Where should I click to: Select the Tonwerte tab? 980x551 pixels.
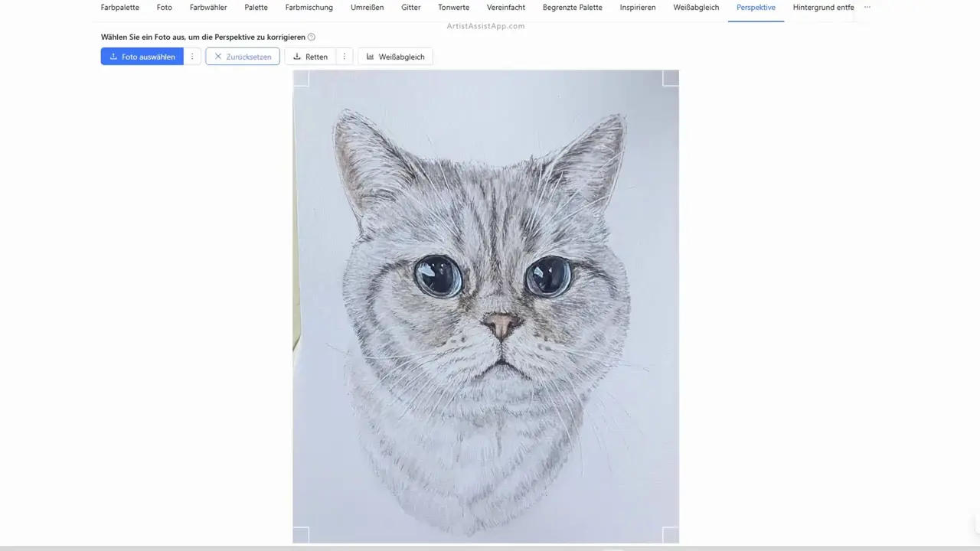coord(454,8)
